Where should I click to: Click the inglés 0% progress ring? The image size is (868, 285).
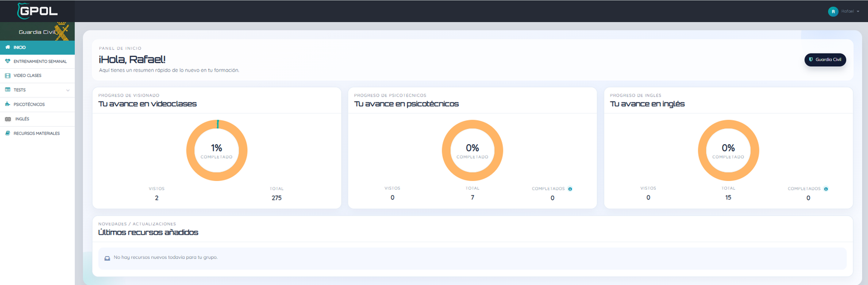coord(729,151)
